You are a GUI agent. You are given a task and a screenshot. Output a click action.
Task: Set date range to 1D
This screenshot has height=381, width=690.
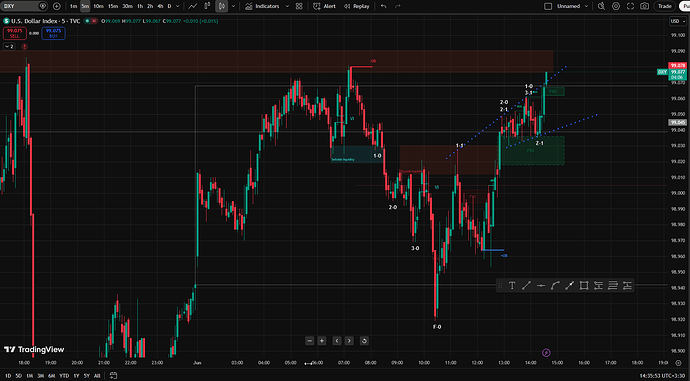coord(7,376)
